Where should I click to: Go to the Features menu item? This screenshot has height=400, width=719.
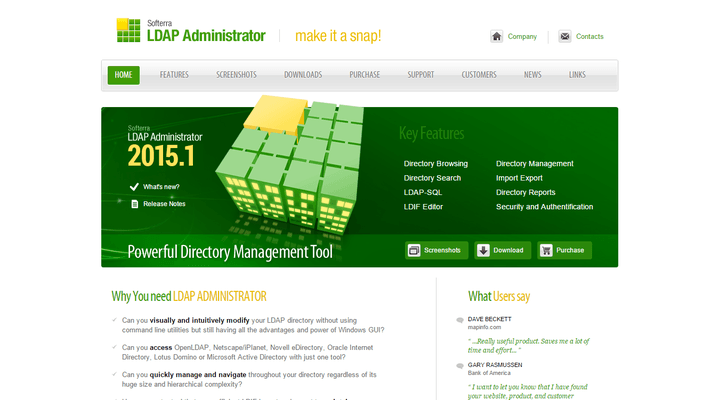(x=174, y=75)
